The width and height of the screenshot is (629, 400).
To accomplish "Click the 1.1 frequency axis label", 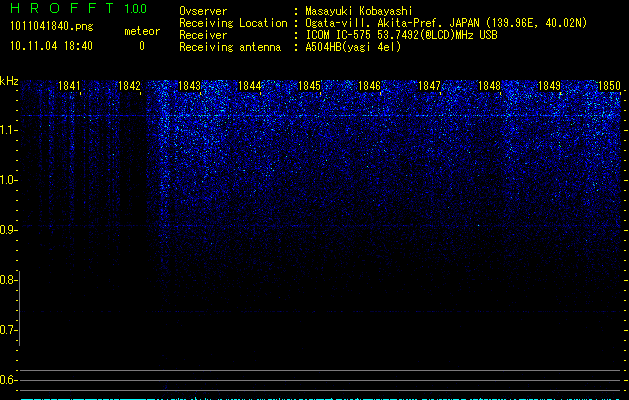I will [8, 130].
